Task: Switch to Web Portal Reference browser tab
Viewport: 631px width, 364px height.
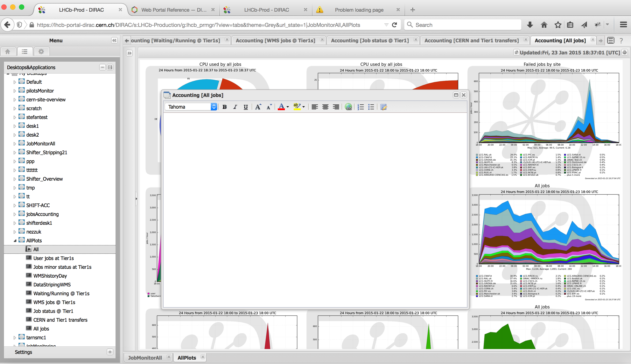Action: tap(174, 10)
